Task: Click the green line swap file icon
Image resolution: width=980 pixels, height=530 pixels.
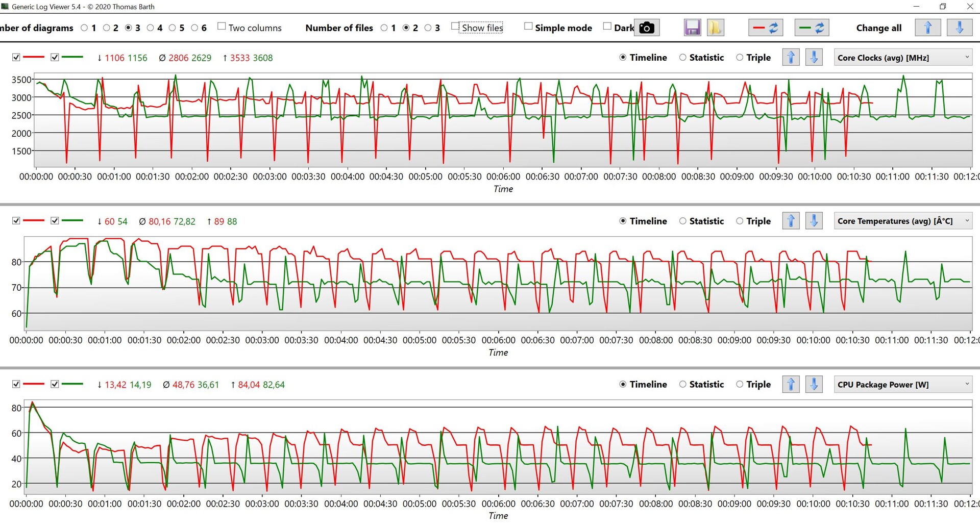Action: (x=812, y=28)
